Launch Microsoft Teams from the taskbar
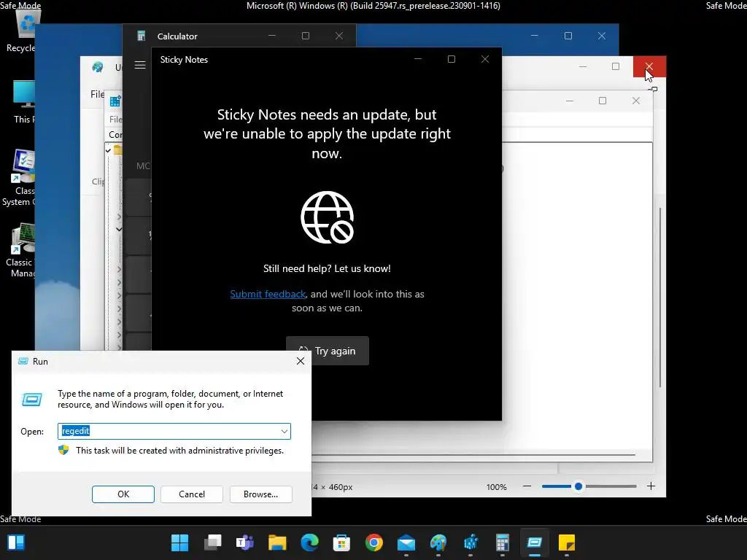 [245, 542]
